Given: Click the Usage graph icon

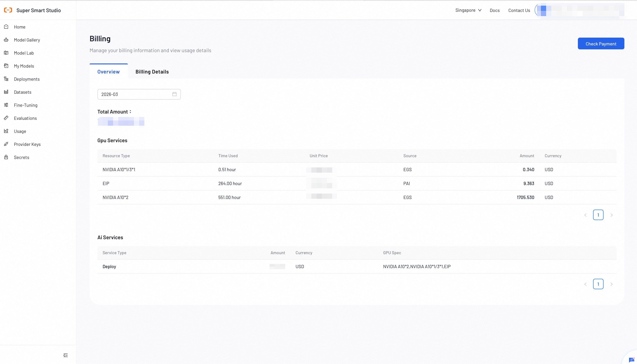Looking at the screenshot, I should click(x=6, y=131).
